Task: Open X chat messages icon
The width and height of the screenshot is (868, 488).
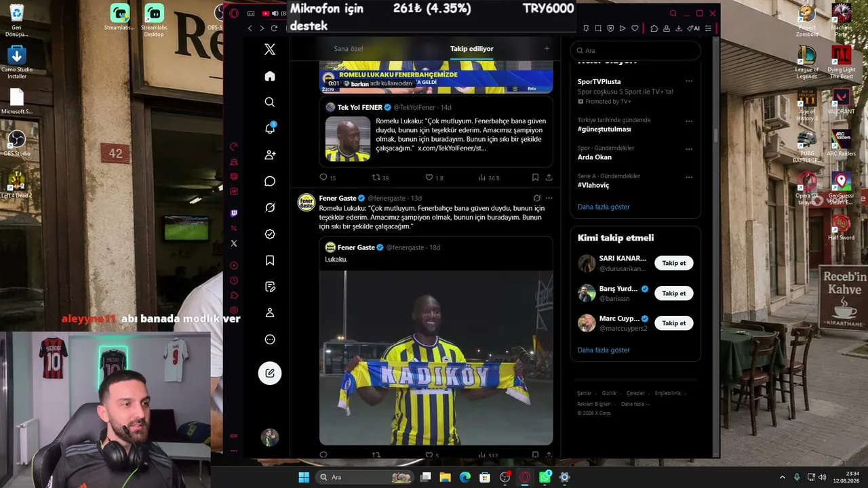Action: 270,182
